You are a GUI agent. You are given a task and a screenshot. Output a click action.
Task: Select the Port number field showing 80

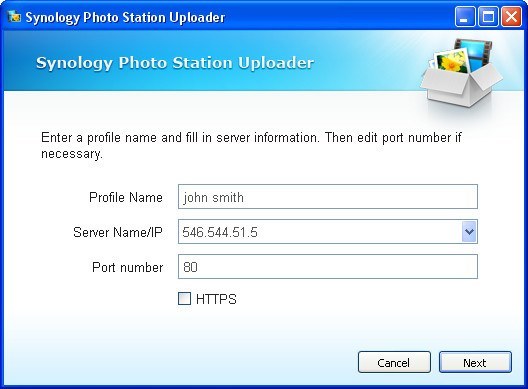tap(328, 267)
